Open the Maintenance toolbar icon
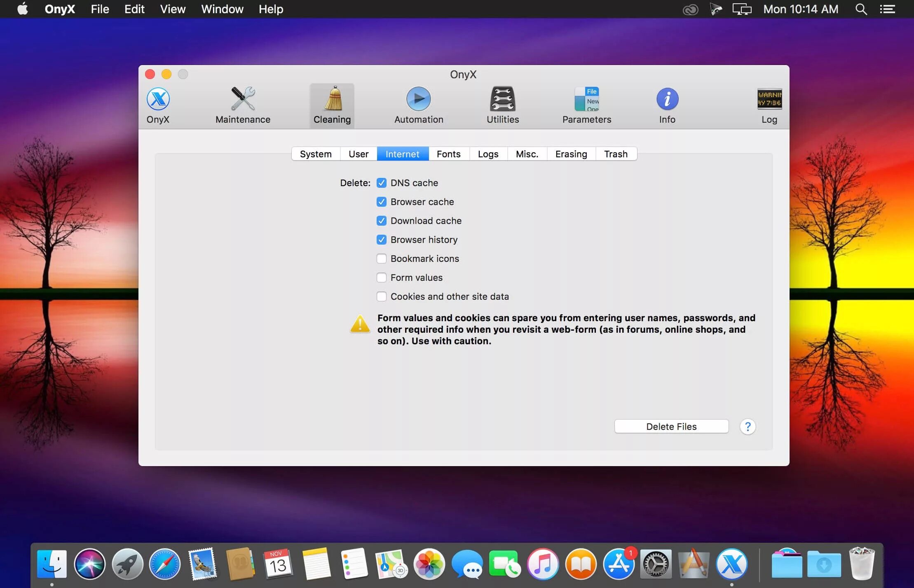914x588 pixels. coord(243,99)
